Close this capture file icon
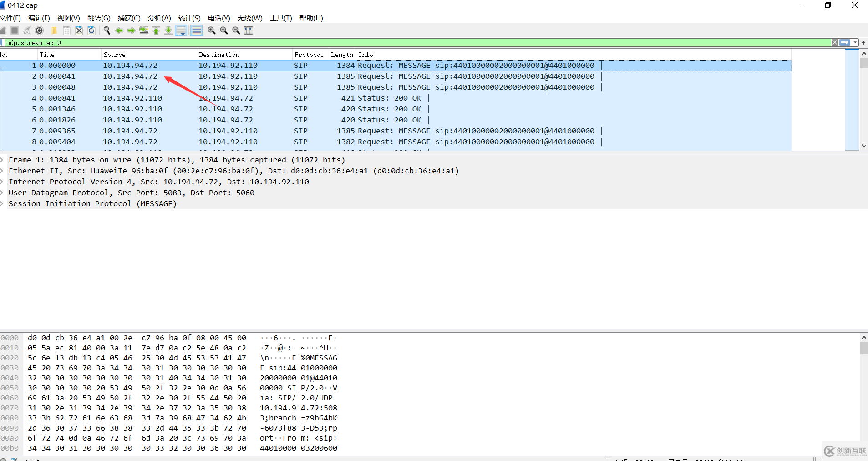 (x=79, y=30)
